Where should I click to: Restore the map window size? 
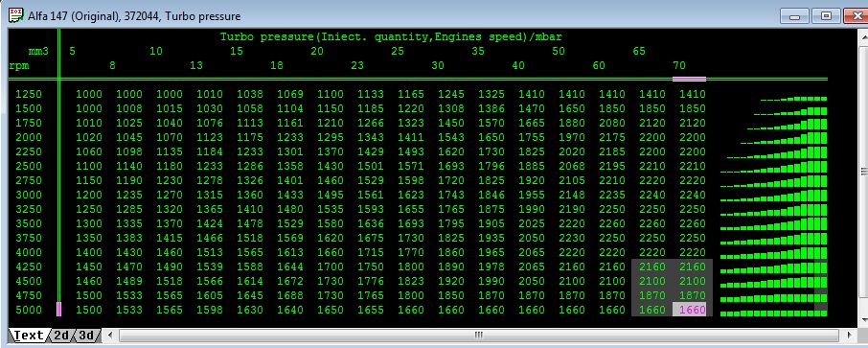827,16
